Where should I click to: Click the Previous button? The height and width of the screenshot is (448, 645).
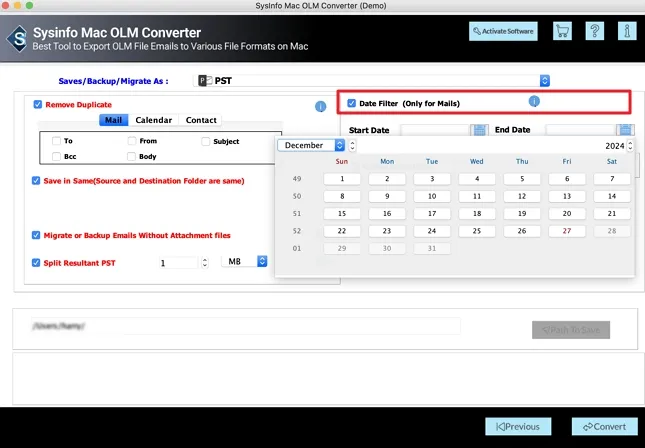[518, 427]
